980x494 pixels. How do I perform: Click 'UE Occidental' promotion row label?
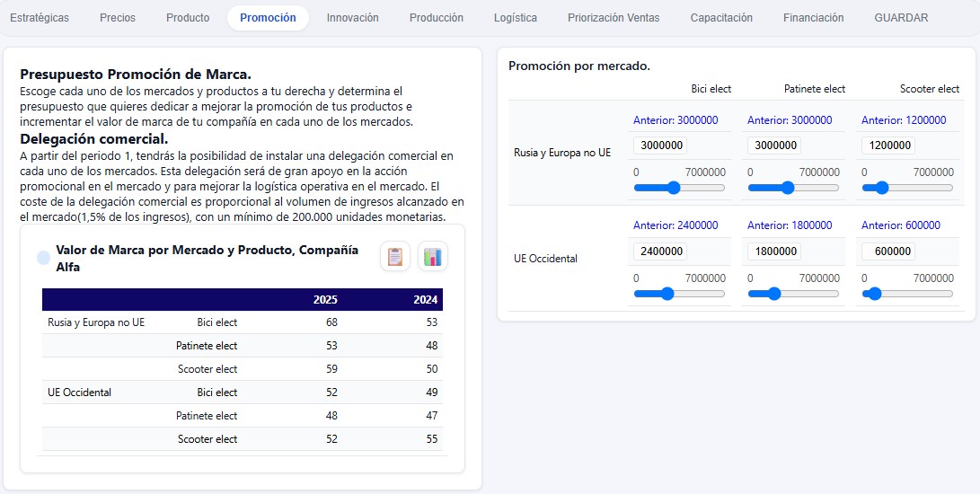pyautogui.click(x=545, y=259)
